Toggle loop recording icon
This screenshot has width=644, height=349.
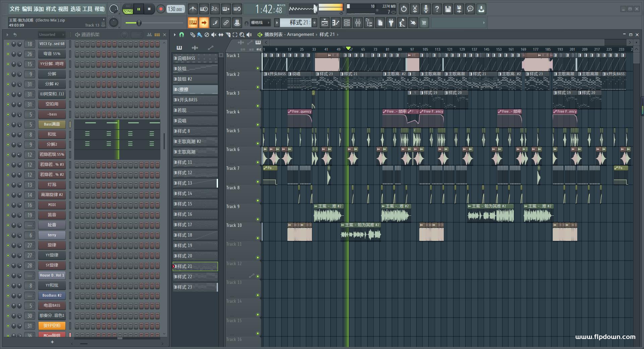coord(237,9)
